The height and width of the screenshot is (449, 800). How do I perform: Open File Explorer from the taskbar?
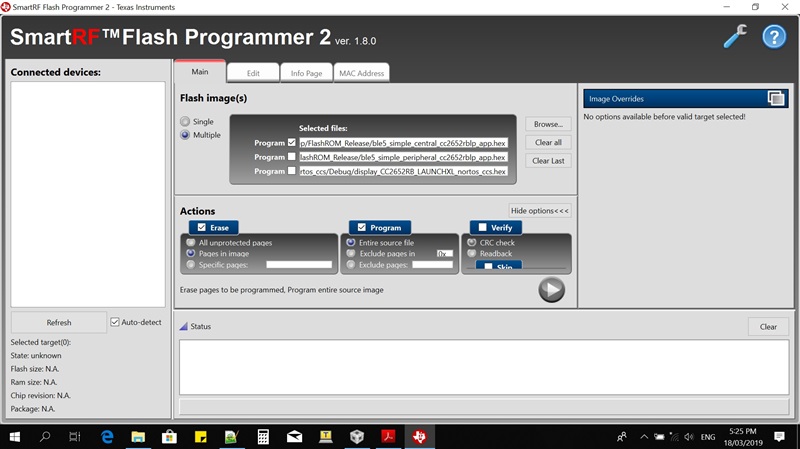138,437
